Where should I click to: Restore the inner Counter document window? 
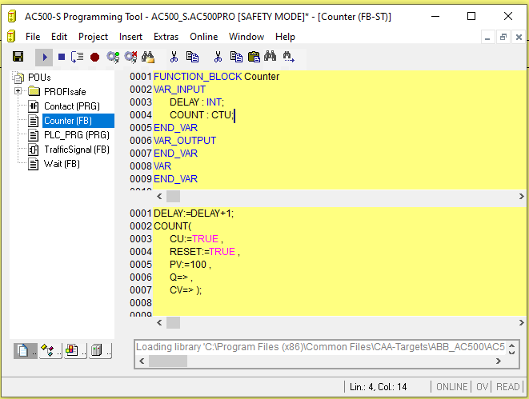click(x=503, y=37)
